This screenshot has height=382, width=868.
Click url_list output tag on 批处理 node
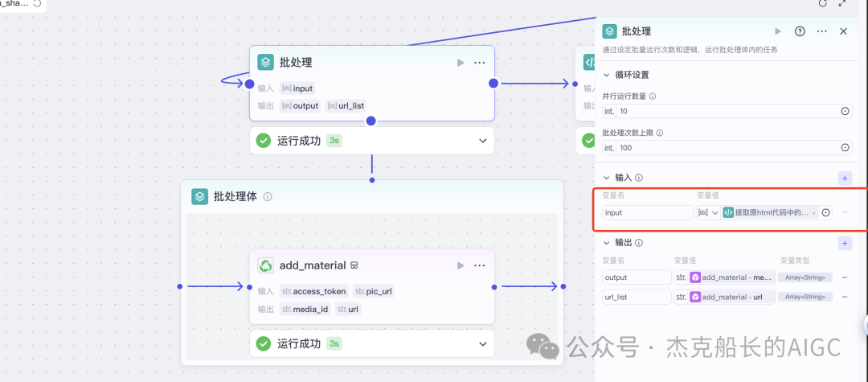tap(346, 105)
